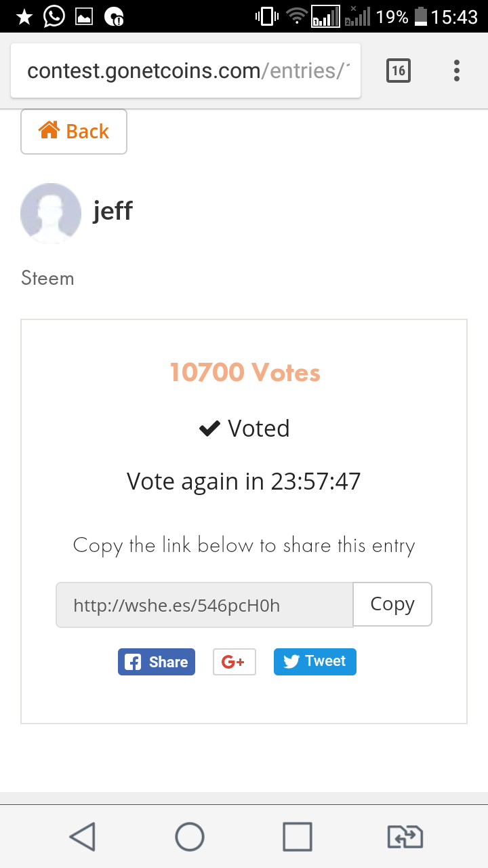Open the browser tabs counter showing 16

(x=399, y=71)
